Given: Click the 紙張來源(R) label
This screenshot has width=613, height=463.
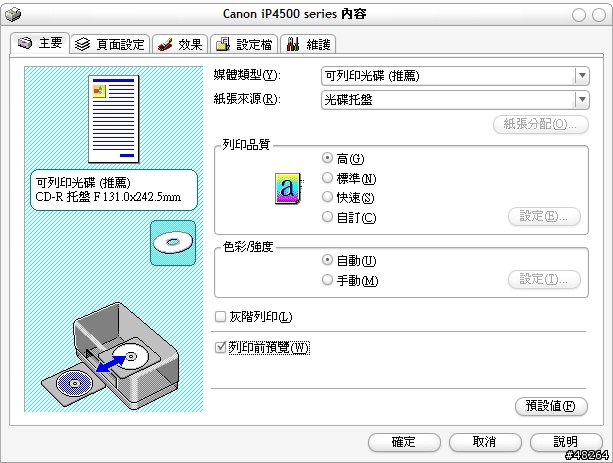Looking at the screenshot, I should pyautogui.click(x=247, y=99).
